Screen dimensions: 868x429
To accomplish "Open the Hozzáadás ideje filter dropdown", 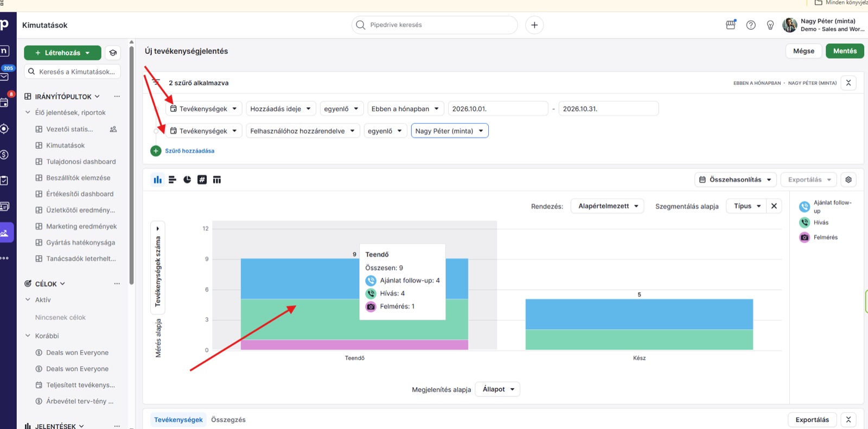I will [x=280, y=109].
